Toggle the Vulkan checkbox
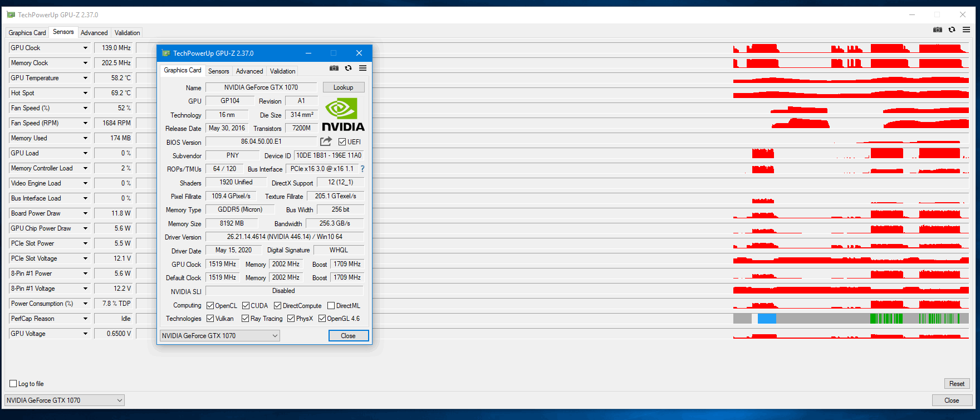This screenshot has width=980, height=420. click(210, 319)
